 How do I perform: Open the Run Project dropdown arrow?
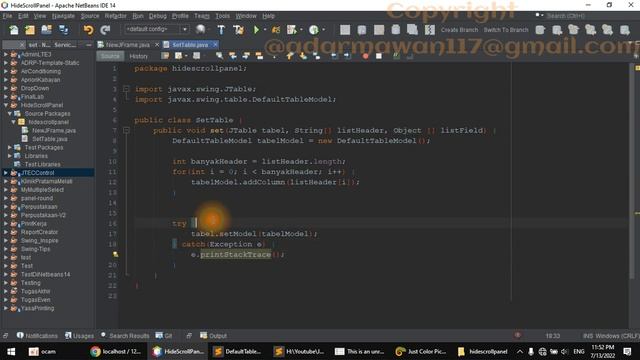click(265, 29)
